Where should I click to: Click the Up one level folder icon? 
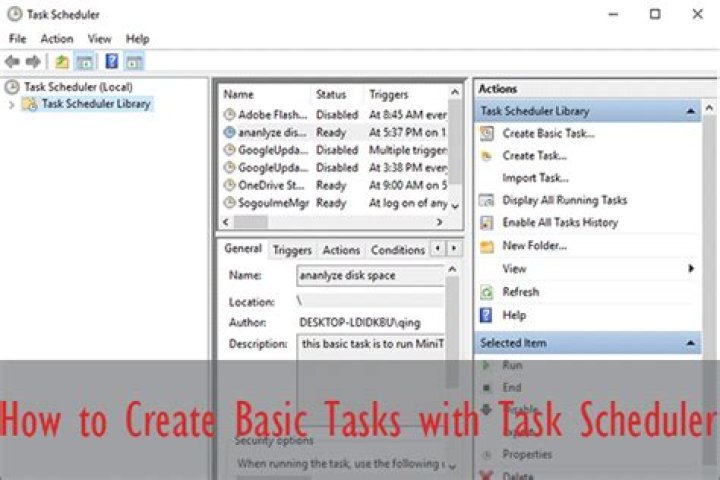(62, 62)
